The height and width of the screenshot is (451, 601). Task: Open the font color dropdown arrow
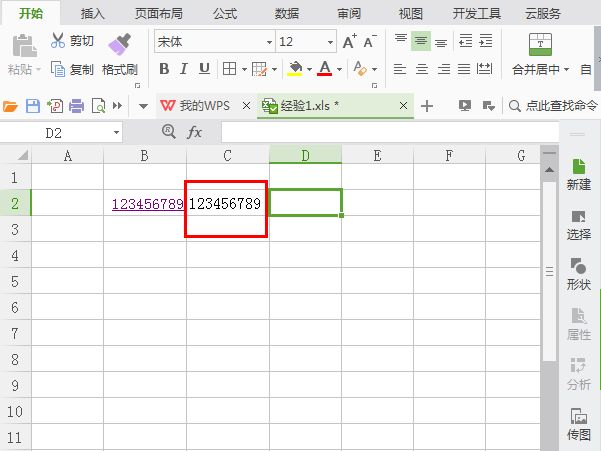pos(340,70)
